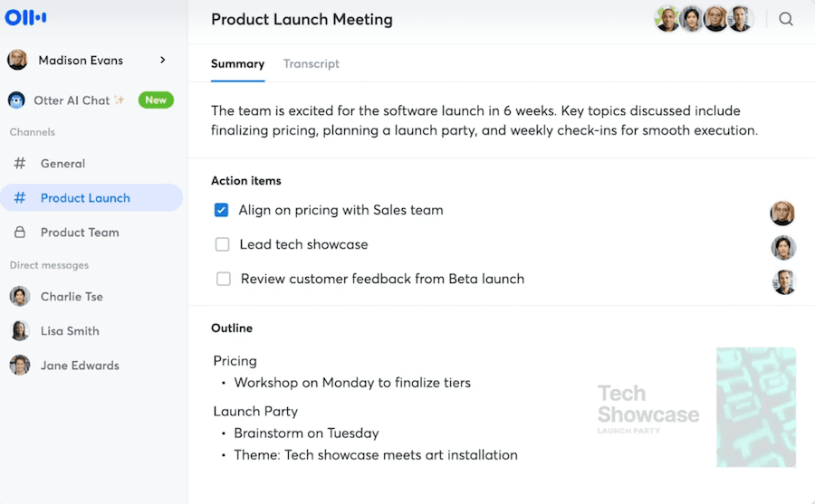Open the Tech Showcase launch party thumbnail
The image size is (815, 504).
[x=697, y=407]
